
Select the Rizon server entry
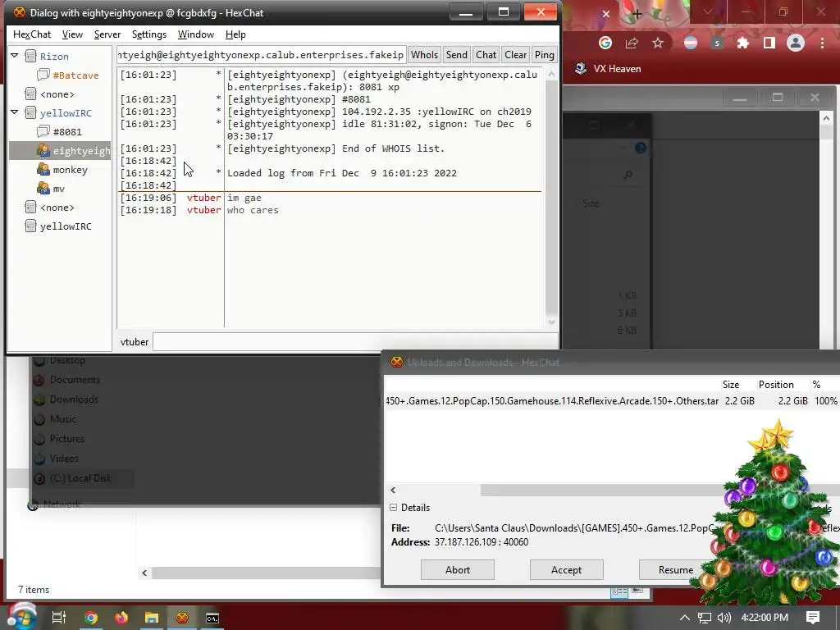coord(54,57)
